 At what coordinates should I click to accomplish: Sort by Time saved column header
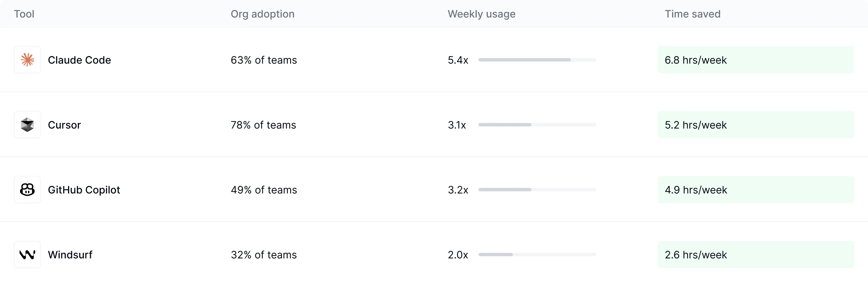[693, 14]
